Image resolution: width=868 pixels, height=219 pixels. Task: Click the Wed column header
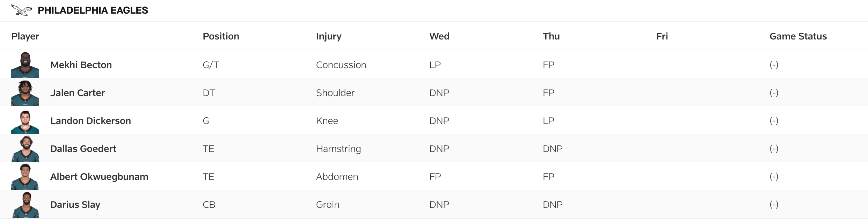coord(439,36)
